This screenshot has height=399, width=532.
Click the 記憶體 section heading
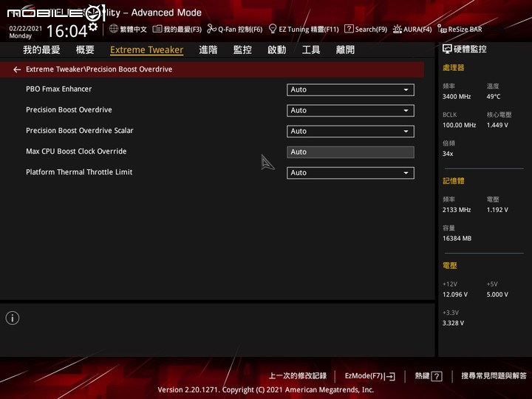tap(453, 181)
